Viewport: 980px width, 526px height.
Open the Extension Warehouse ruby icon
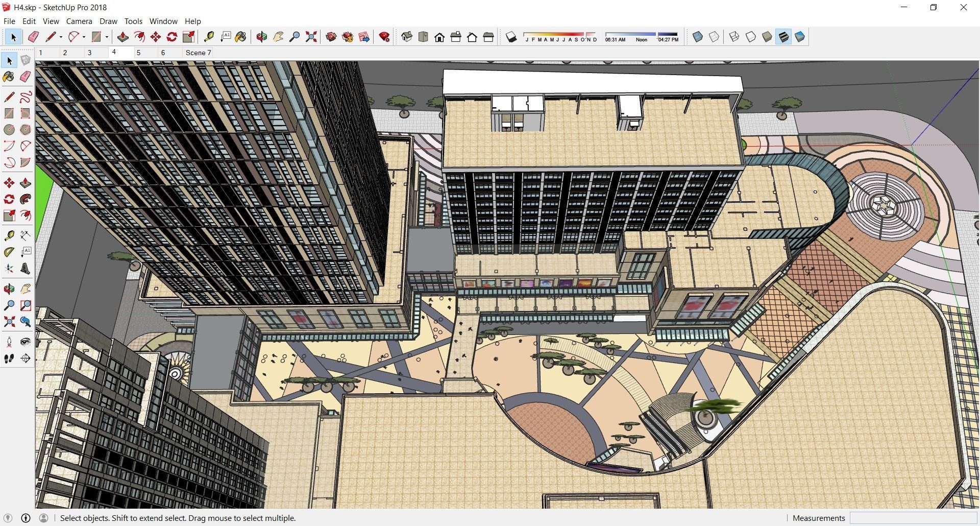click(384, 37)
